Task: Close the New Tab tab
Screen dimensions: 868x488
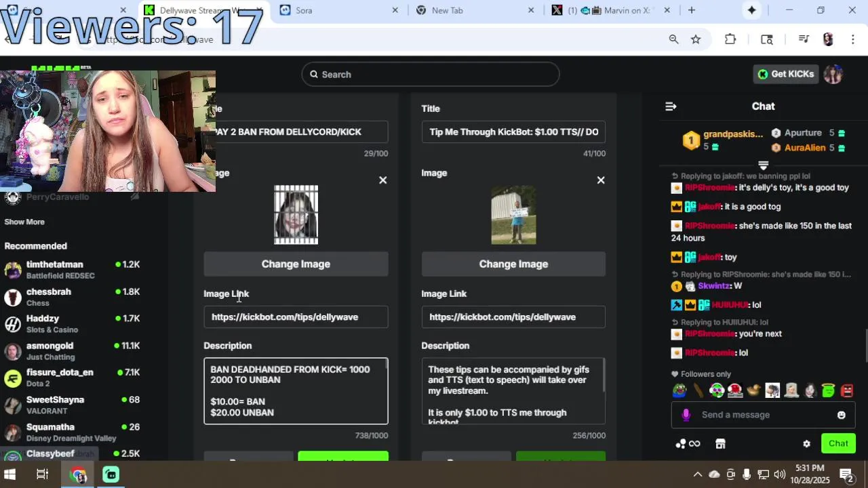Action: (531, 10)
